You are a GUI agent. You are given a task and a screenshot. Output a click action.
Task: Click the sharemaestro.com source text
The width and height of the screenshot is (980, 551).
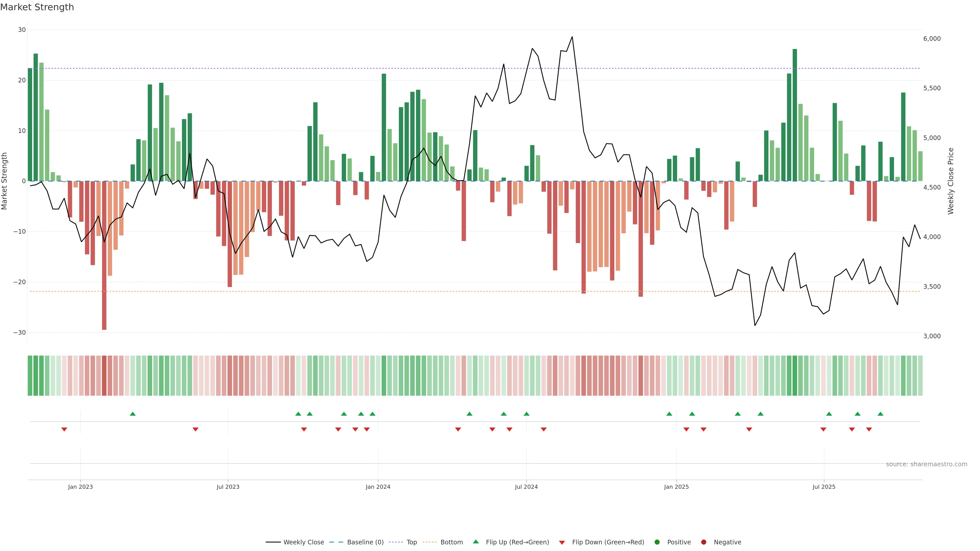[926, 464]
